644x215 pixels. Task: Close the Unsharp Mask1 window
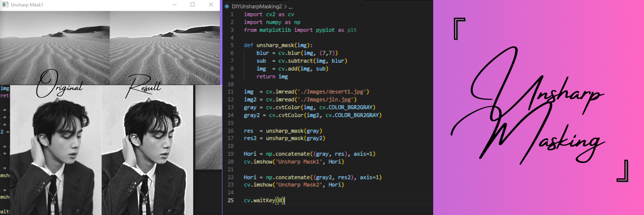pos(211,5)
